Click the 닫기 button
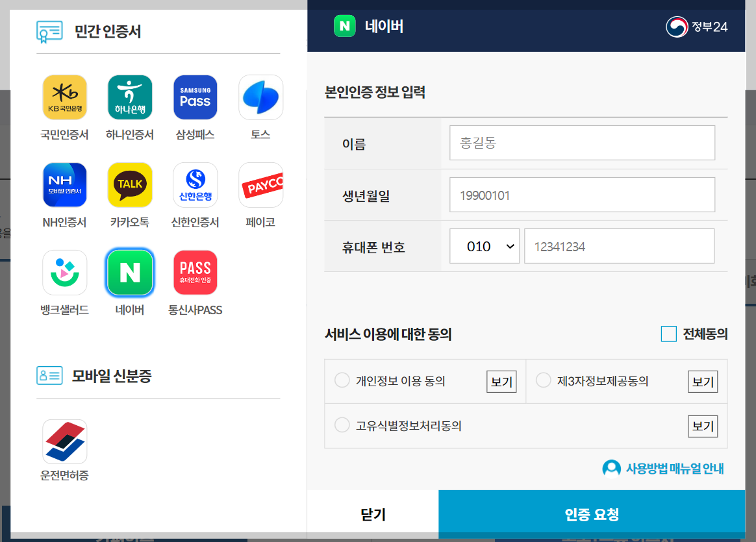The height and width of the screenshot is (542, 756). (x=373, y=514)
